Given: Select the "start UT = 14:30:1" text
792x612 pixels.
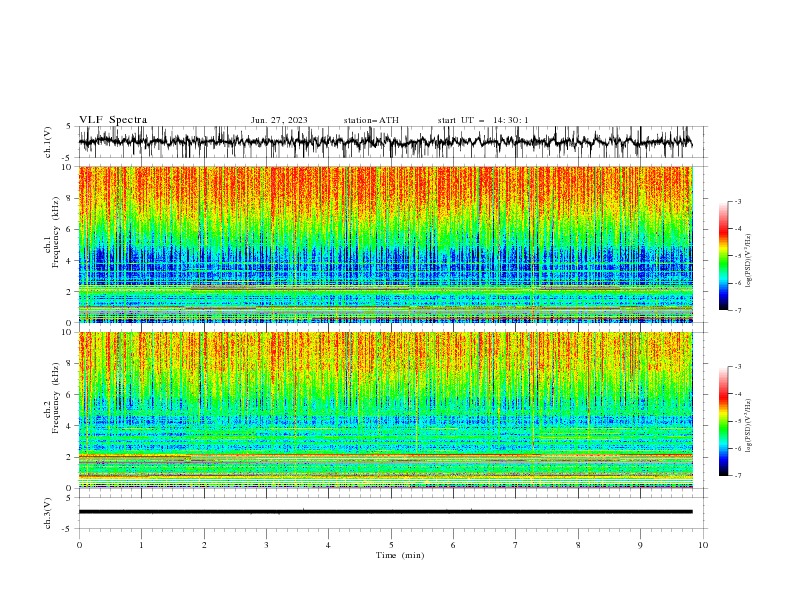Looking at the screenshot, I should [483, 120].
